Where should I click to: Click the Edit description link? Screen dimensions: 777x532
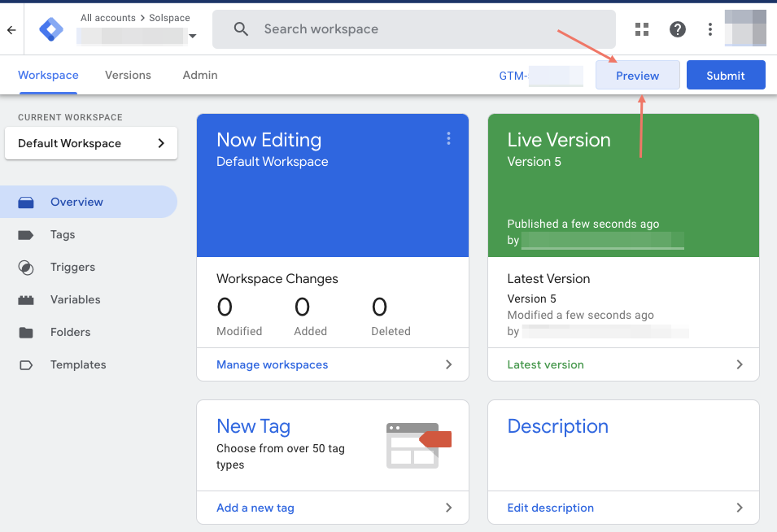(550, 508)
